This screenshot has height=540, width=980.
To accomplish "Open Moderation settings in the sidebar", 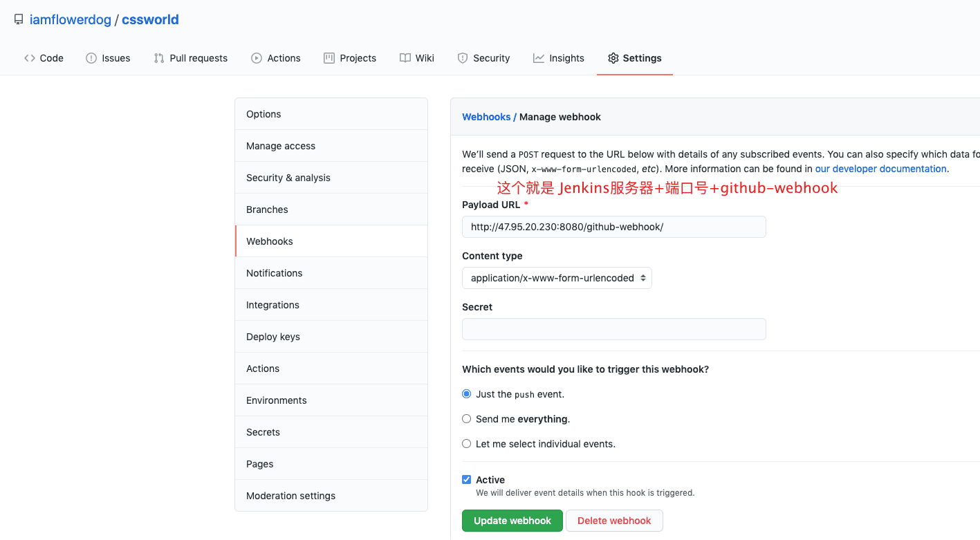I will coord(331,496).
